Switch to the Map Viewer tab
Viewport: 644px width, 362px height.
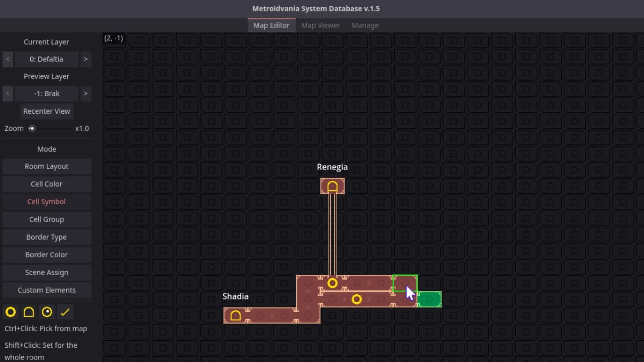pos(320,25)
